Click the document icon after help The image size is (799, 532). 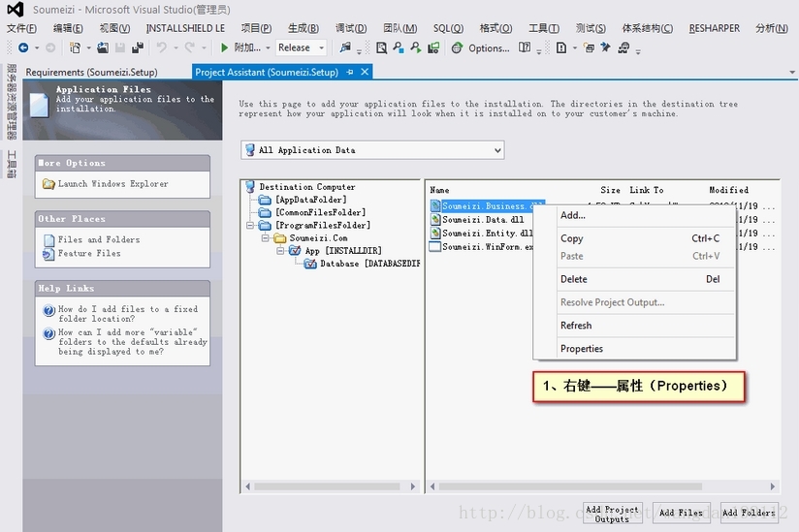click(561, 47)
